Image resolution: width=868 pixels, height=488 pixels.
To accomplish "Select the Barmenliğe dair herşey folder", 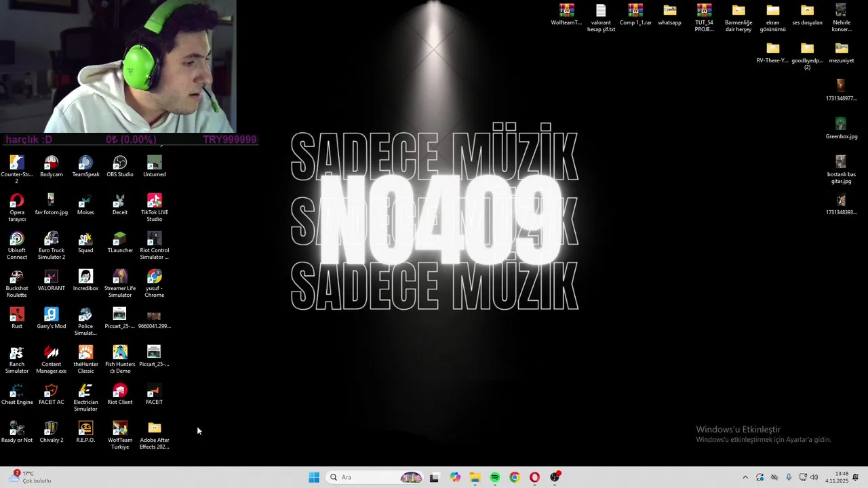I will click(738, 18).
